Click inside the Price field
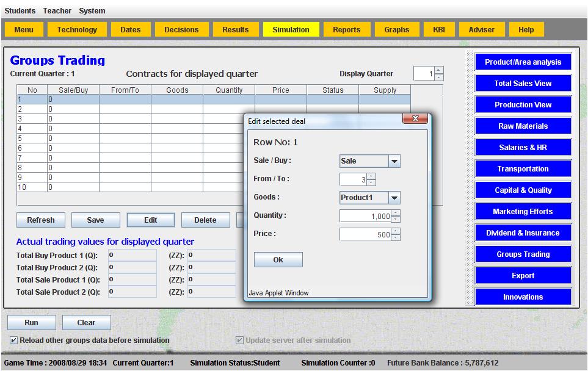 (365, 234)
